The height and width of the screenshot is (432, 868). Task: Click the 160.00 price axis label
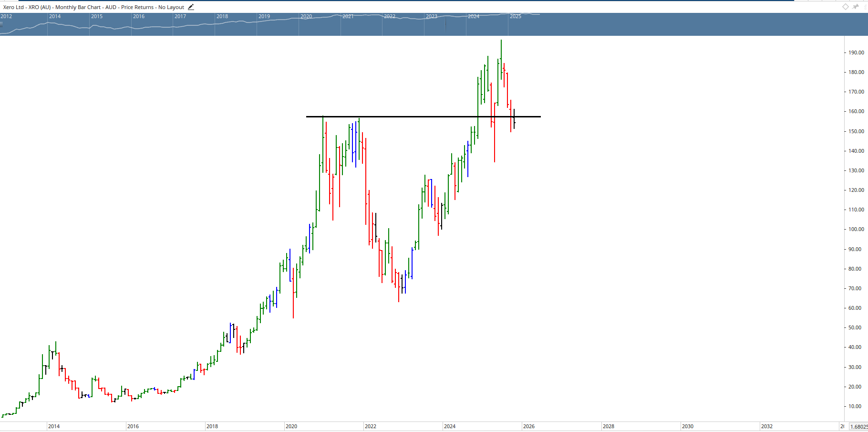click(x=856, y=112)
